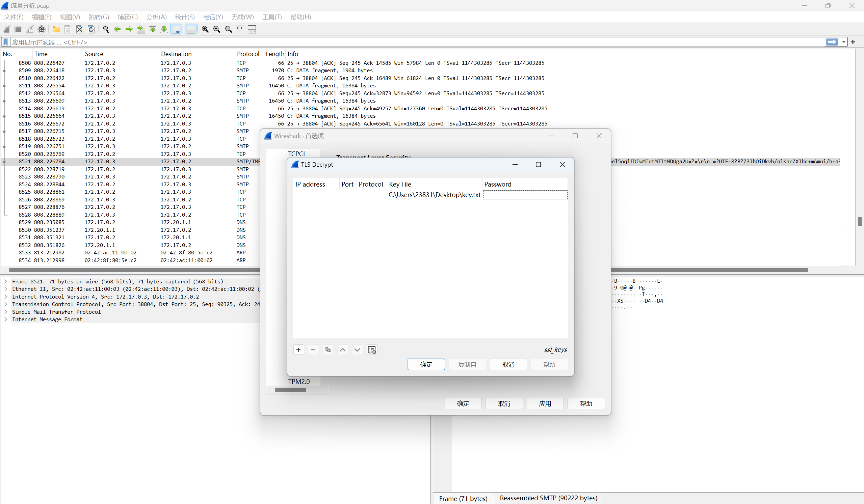Move TLS key entry down
Viewport: 864px width, 504px height.
pyautogui.click(x=357, y=350)
